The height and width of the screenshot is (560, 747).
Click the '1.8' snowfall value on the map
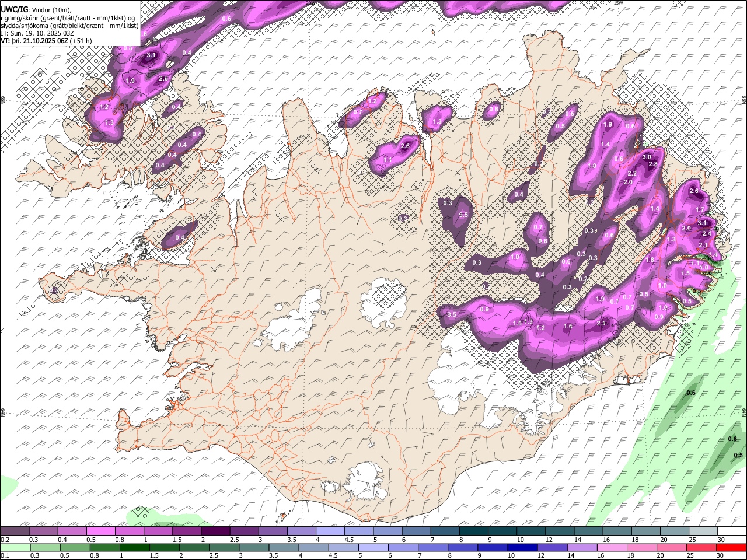650,260
